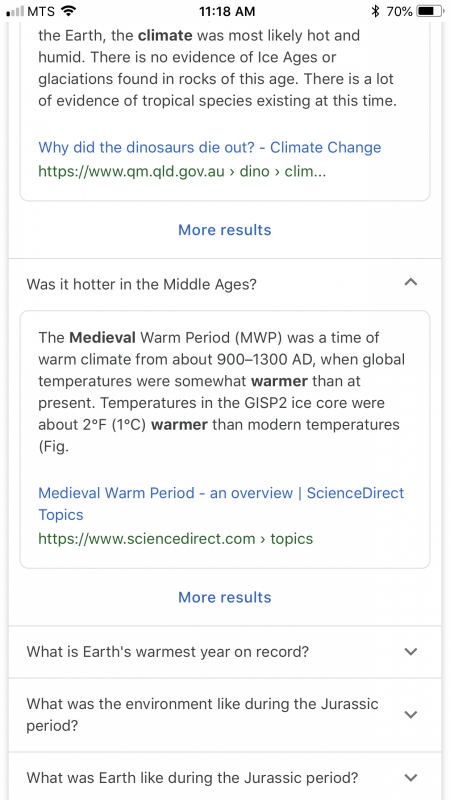Expand the Jurassic period environment question chevron

click(x=411, y=714)
